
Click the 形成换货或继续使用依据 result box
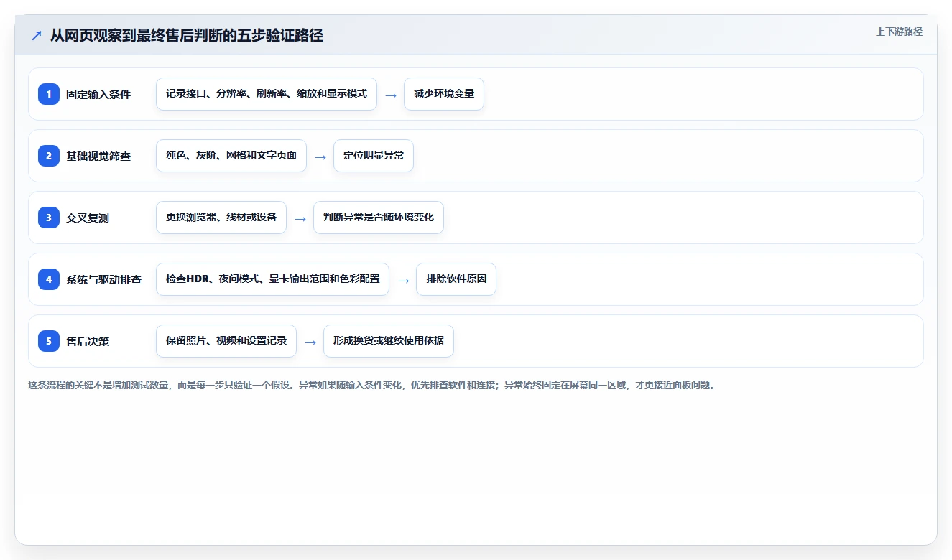pos(389,341)
